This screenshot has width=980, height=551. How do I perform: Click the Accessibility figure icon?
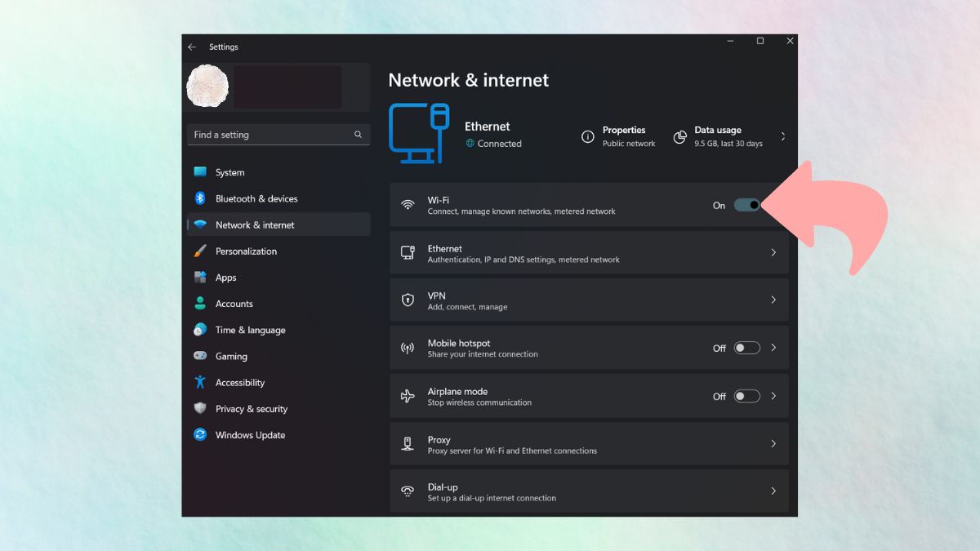[200, 382]
